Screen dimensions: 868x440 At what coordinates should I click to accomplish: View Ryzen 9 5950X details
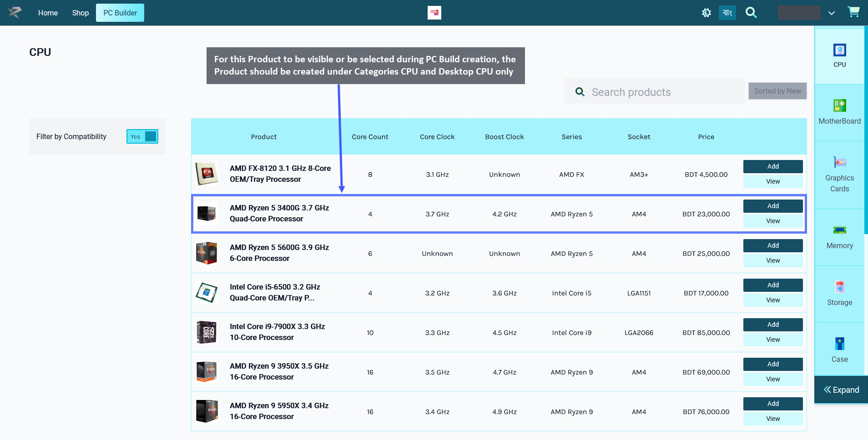pos(773,419)
